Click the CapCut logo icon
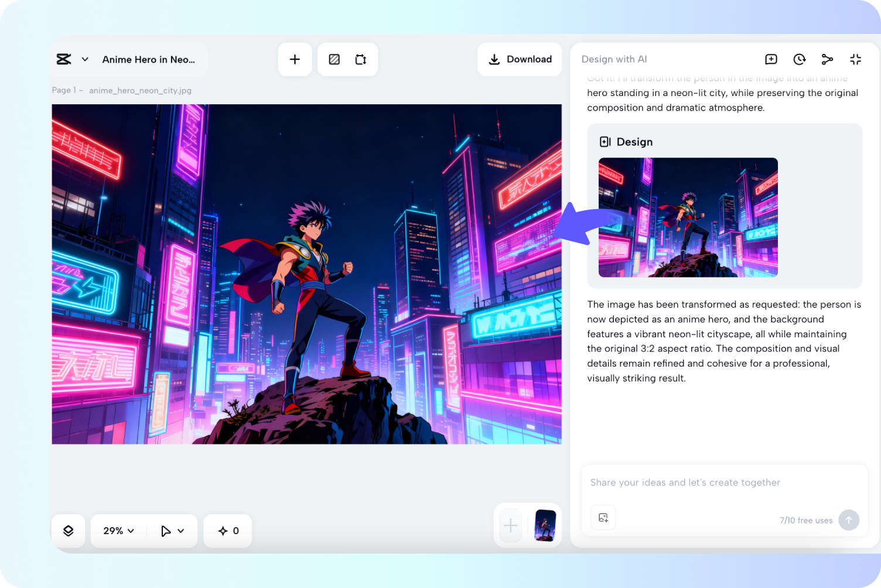Screen dimensions: 881x588 pos(64,59)
